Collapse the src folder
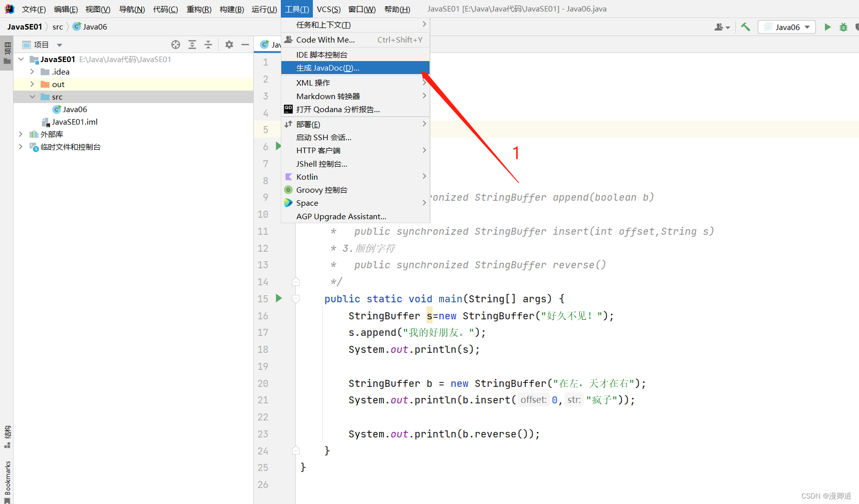 [x=32, y=97]
